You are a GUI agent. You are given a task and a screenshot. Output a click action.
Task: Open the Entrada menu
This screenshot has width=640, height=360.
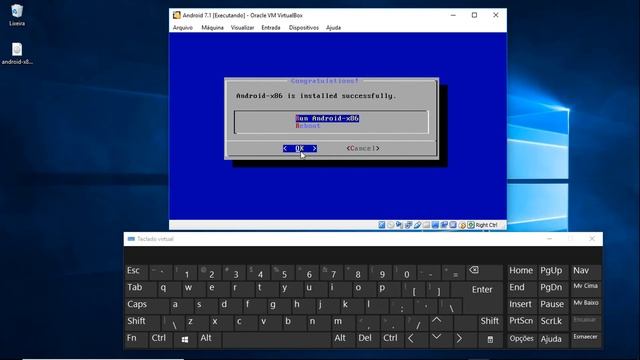271,28
